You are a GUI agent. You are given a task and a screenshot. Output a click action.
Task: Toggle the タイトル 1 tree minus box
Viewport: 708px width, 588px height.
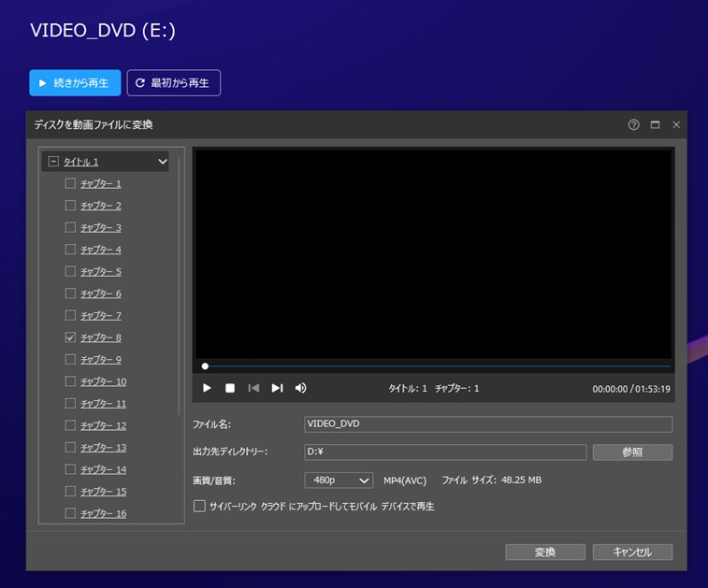(x=53, y=162)
